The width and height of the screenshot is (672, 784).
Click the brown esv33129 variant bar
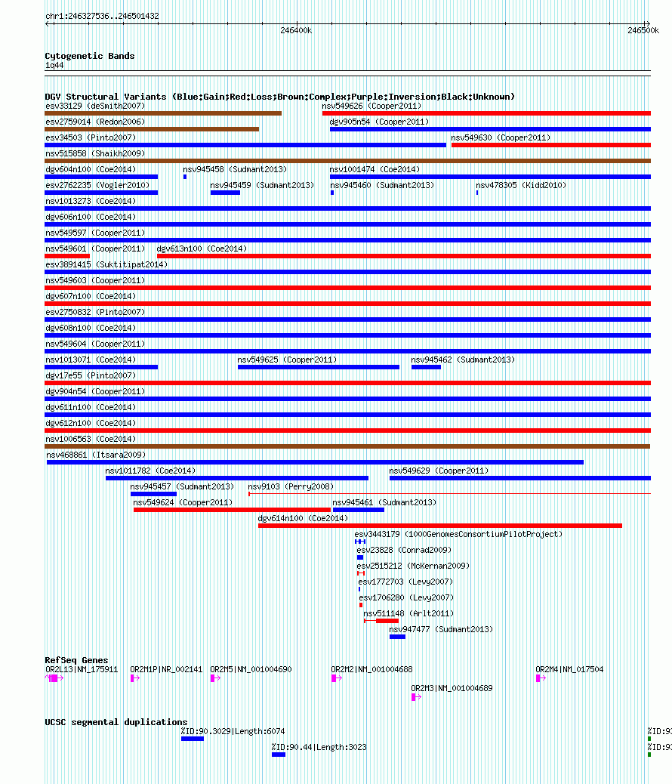[163, 113]
